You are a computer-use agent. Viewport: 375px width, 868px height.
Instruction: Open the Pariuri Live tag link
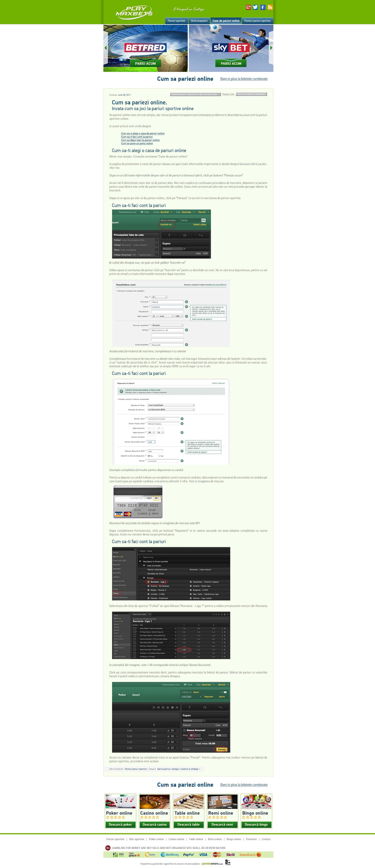[228, 94]
